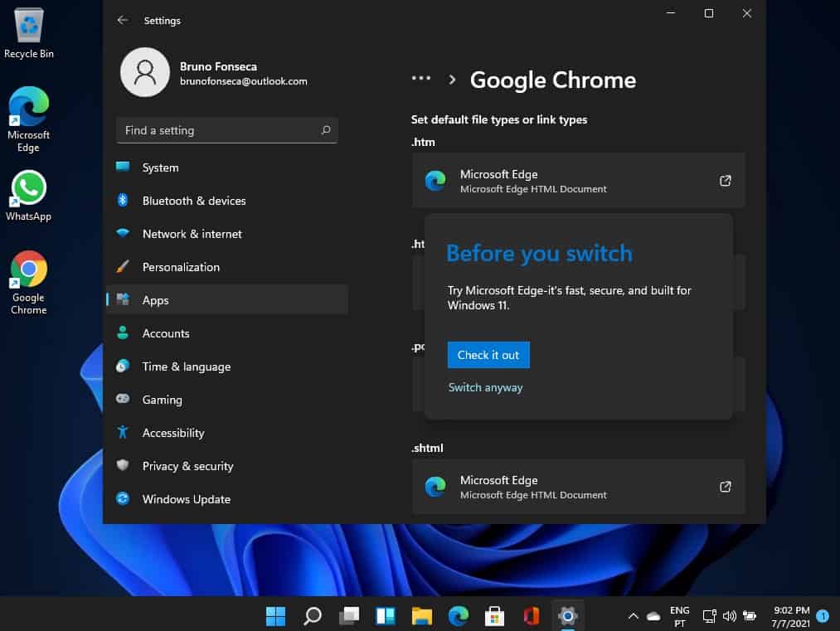Image resolution: width=840 pixels, height=631 pixels.
Task: Change the .shtml default app entry
Action: 578,487
